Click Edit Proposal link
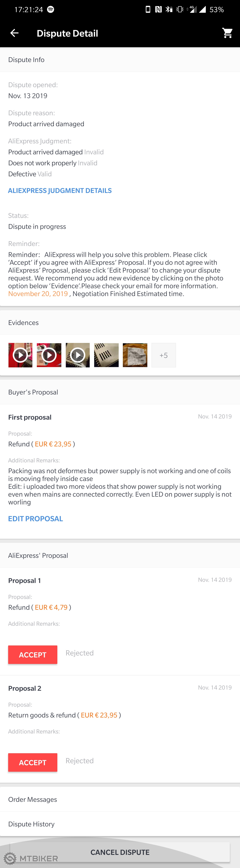This screenshot has height=868, width=240. click(35, 519)
